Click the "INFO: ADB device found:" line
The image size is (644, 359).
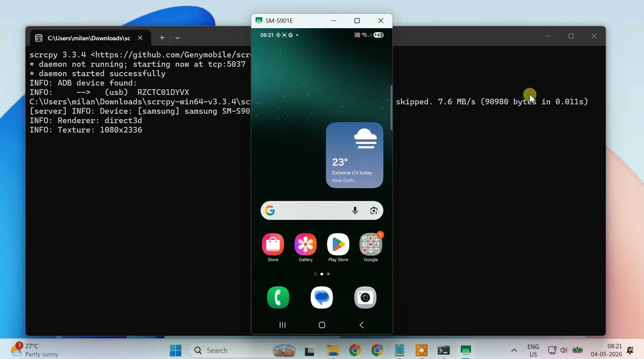click(83, 83)
